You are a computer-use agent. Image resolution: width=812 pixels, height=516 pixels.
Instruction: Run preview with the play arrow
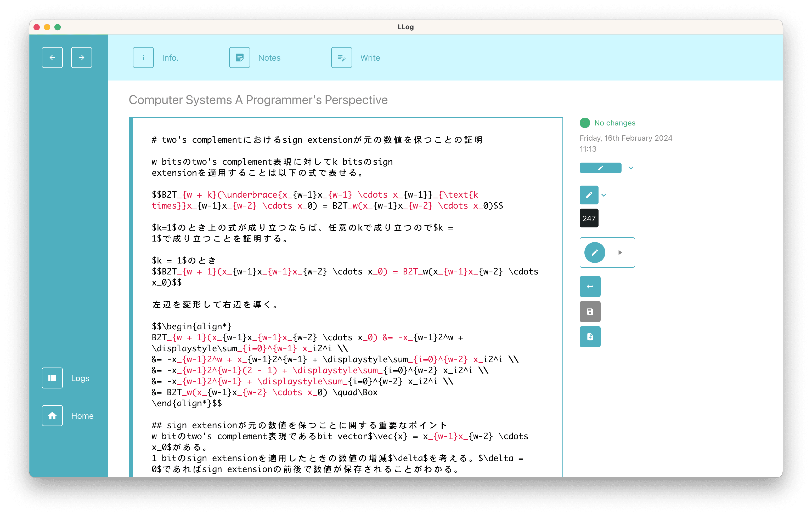coord(620,252)
